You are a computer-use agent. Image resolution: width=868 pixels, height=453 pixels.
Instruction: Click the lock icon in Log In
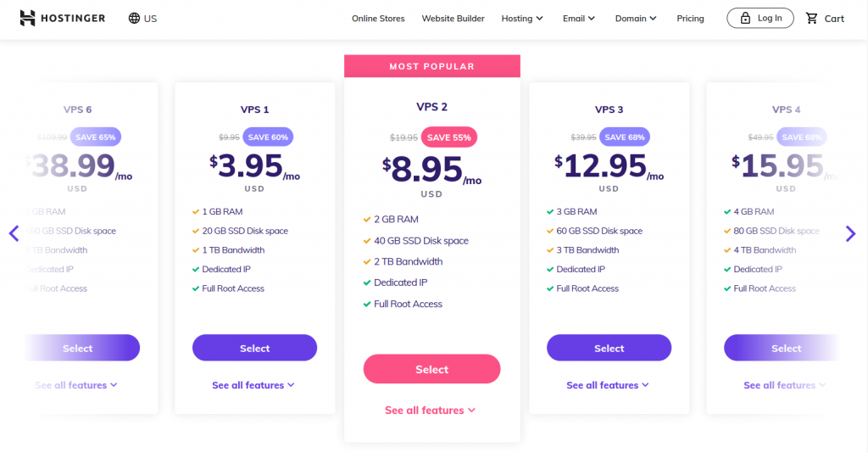pos(745,18)
